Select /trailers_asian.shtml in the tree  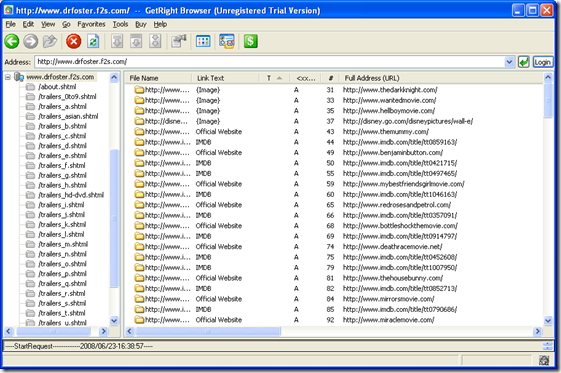68,116
